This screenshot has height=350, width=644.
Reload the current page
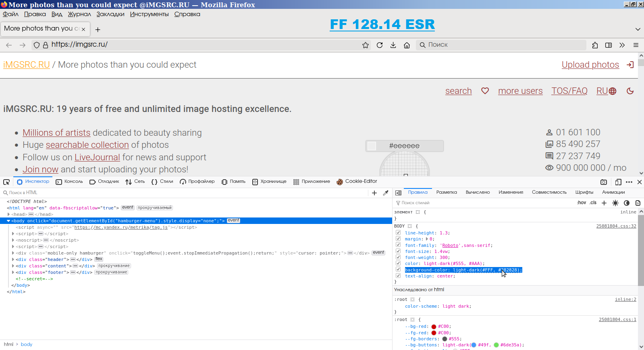380,45
